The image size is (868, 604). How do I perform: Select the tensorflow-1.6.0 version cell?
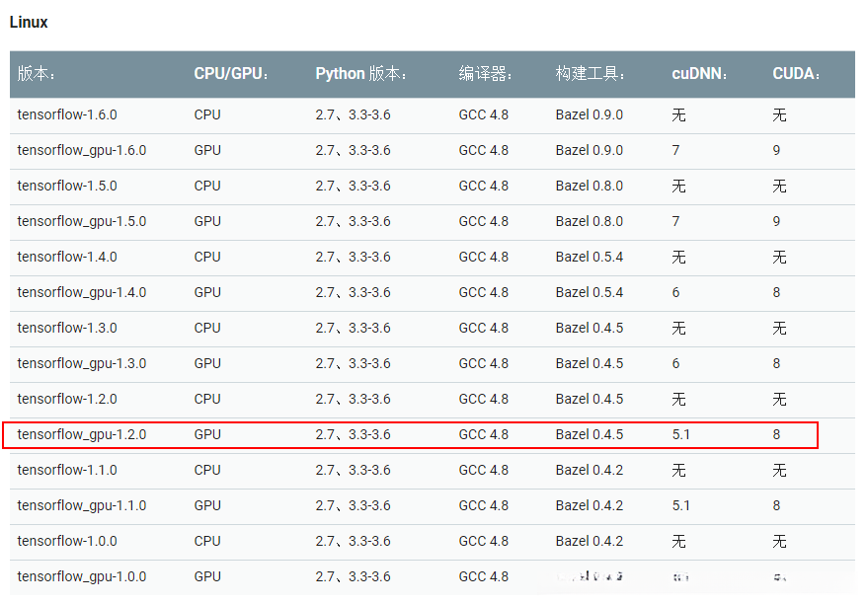click(67, 114)
